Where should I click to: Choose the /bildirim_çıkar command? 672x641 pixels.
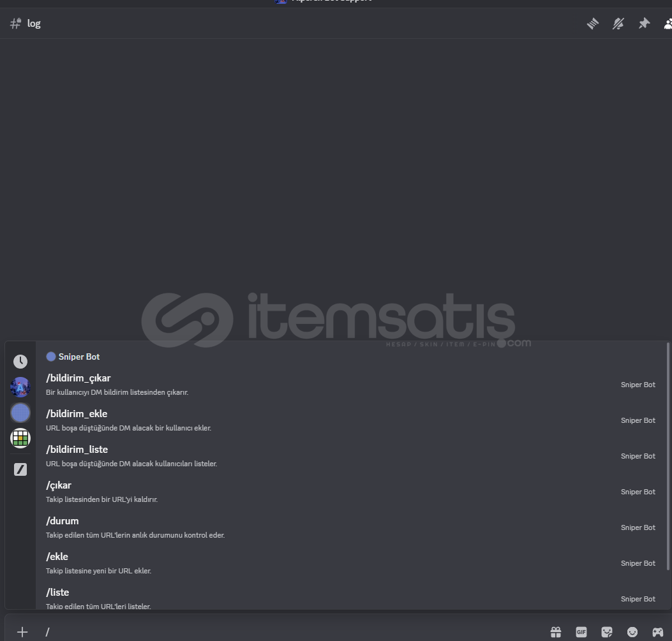click(350, 385)
